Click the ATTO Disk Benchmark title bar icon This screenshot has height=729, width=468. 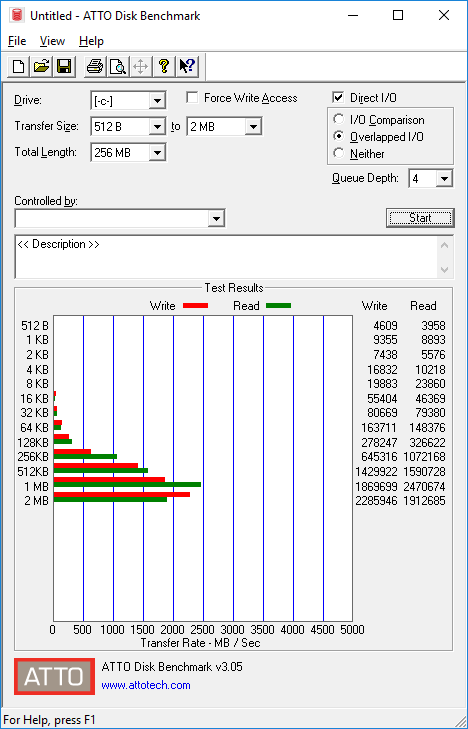(x=17, y=15)
